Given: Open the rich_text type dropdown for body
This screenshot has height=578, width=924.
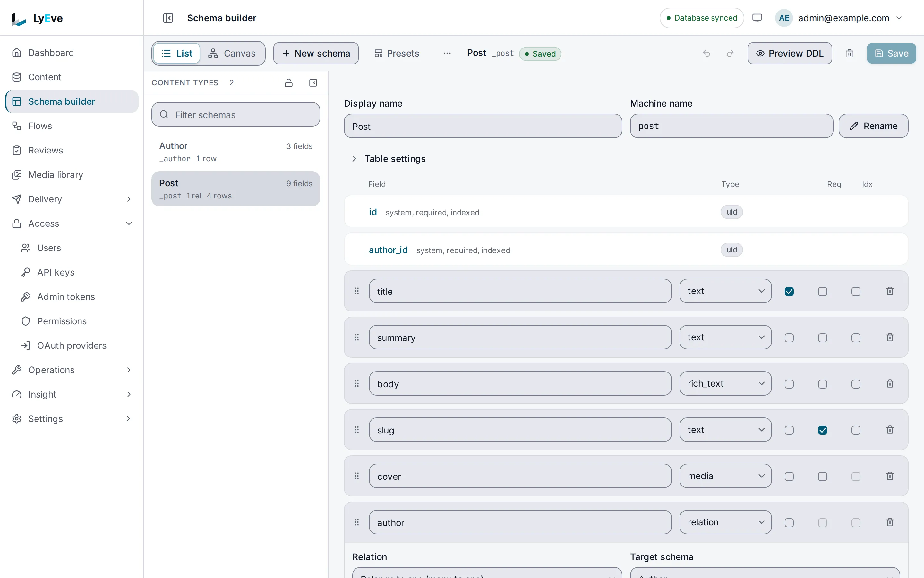Looking at the screenshot, I should click(725, 383).
